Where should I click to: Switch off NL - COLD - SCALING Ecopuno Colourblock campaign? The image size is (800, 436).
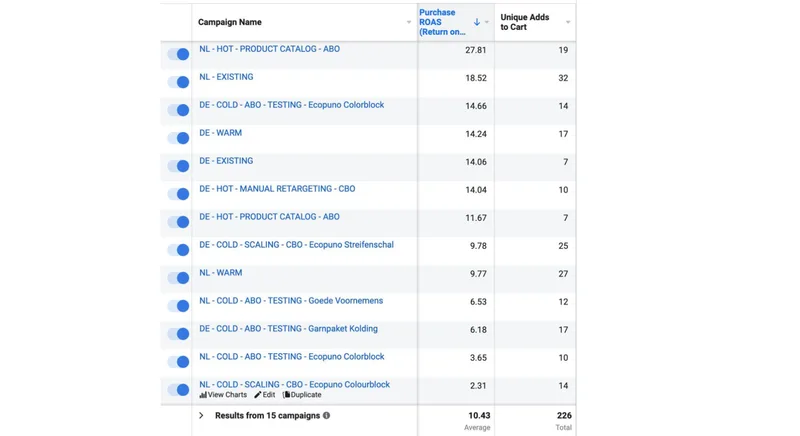(178, 390)
